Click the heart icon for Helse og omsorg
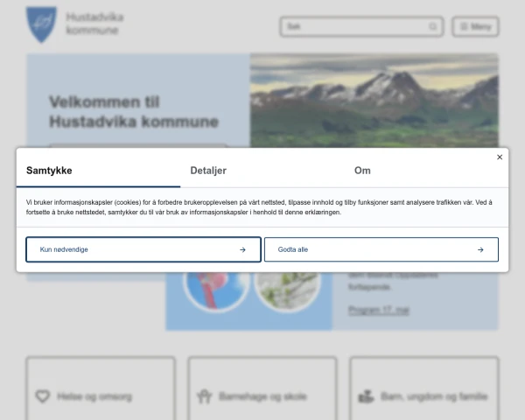This screenshot has width=525, height=420. pyautogui.click(x=43, y=396)
